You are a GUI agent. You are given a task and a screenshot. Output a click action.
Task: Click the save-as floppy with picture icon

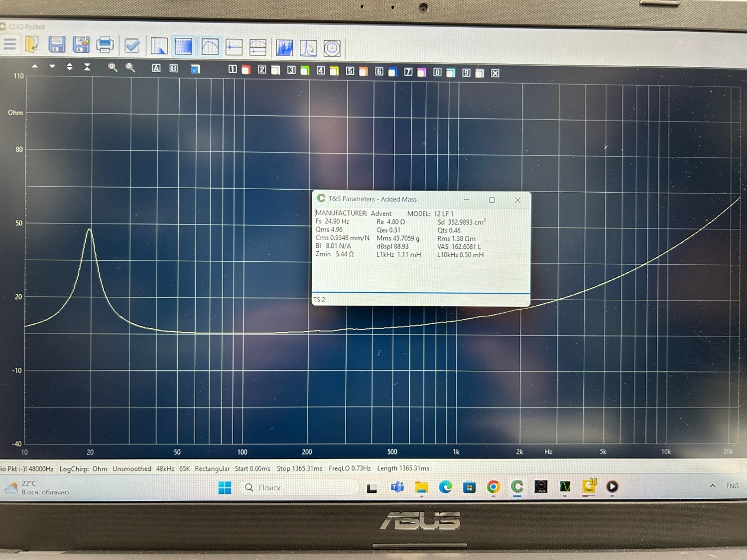(x=81, y=45)
